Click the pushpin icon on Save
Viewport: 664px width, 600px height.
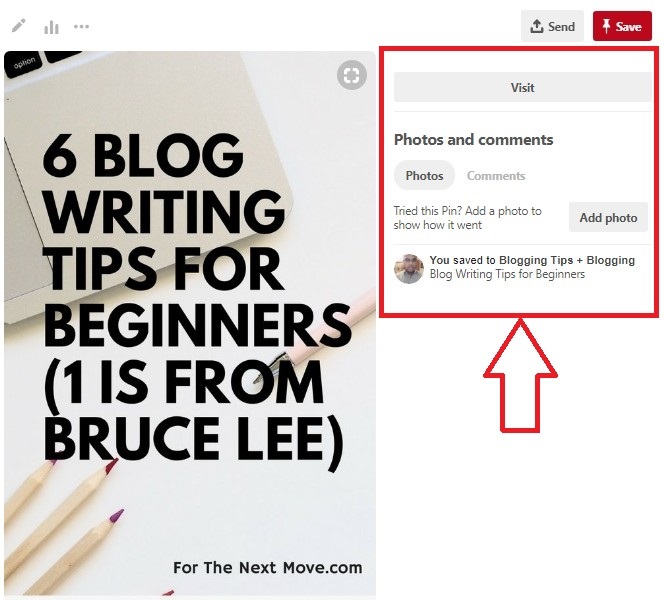pyautogui.click(x=606, y=26)
